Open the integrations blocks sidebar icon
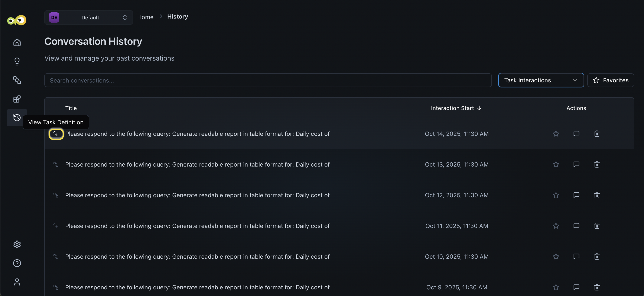This screenshot has width=644, height=296. tap(17, 99)
